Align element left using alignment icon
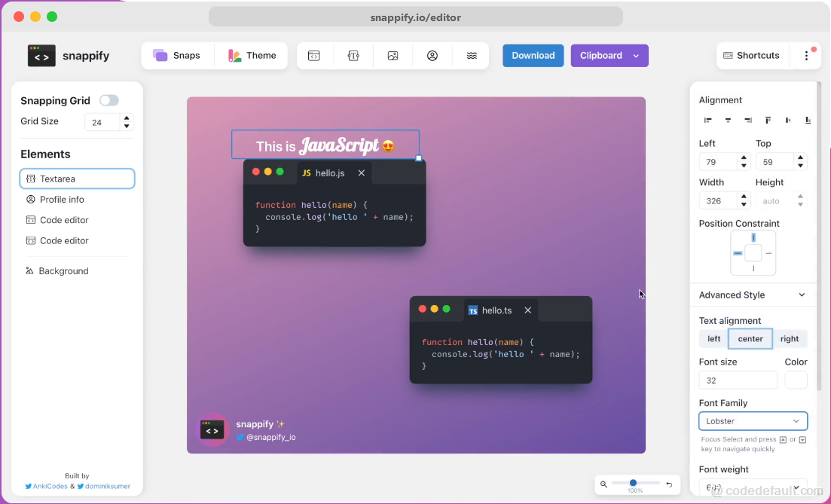This screenshot has height=504, width=831. tap(708, 120)
